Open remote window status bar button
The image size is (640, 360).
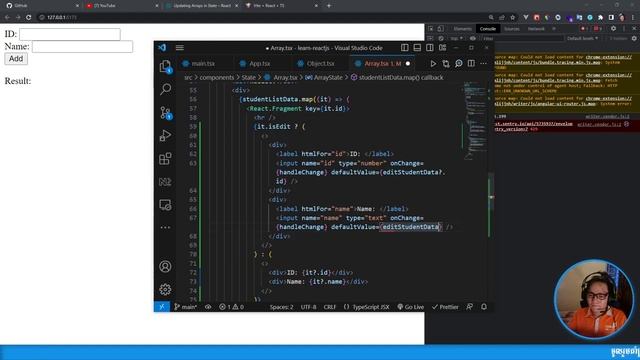(162, 307)
